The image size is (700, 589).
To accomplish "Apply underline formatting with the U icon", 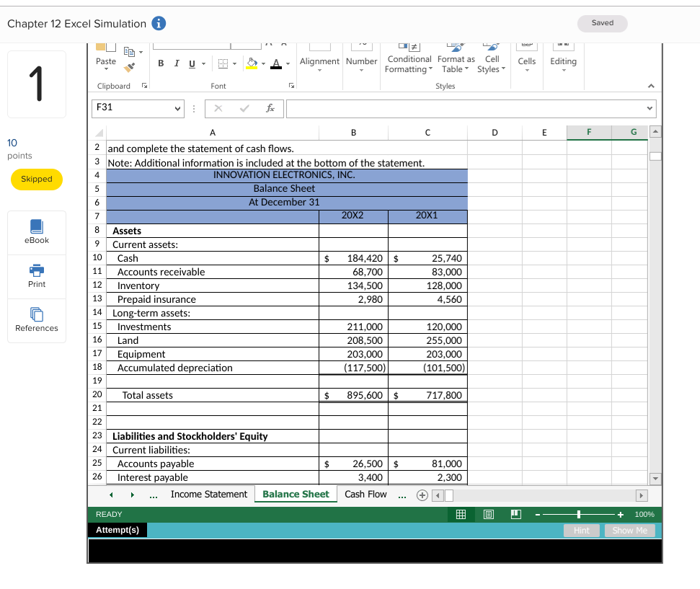I will [190, 63].
